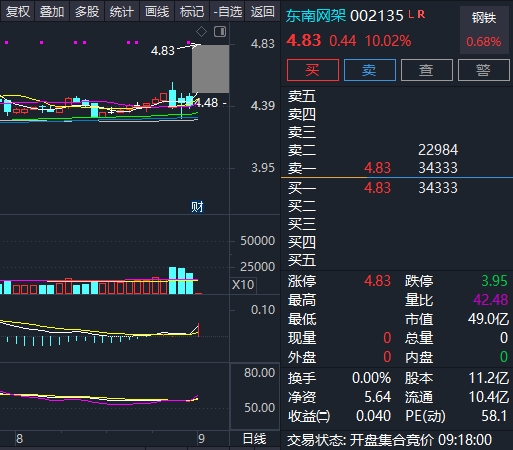This screenshot has height=450, width=513.
Task: Click the red 买 buy button
Action: [313, 70]
